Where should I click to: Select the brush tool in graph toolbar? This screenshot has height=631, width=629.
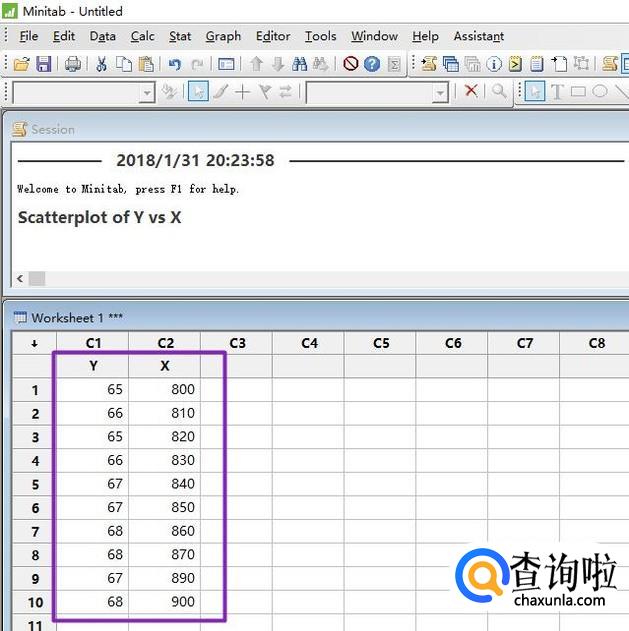click(x=221, y=92)
